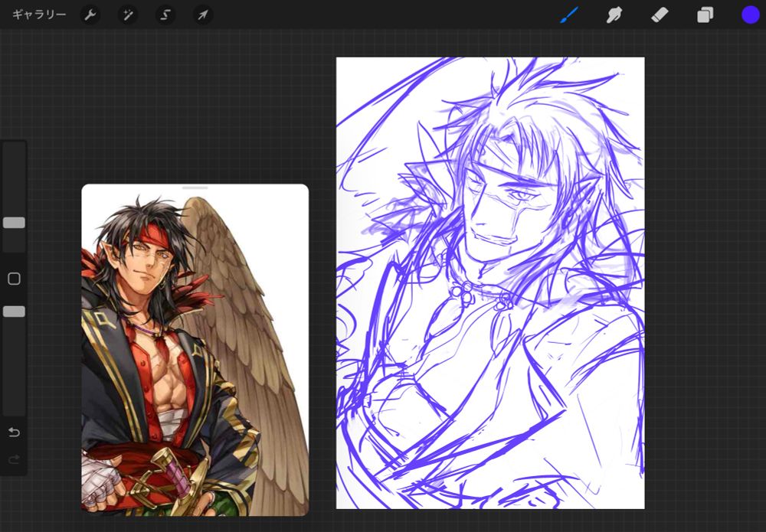Select the Smudge tool
766x532 pixels.
(614, 15)
